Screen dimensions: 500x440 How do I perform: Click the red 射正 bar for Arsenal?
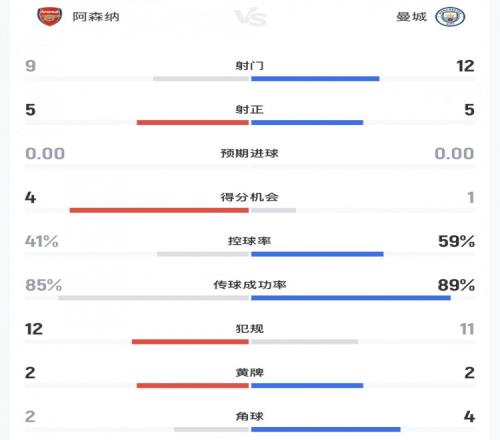pyautogui.click(x=193, y=122)
